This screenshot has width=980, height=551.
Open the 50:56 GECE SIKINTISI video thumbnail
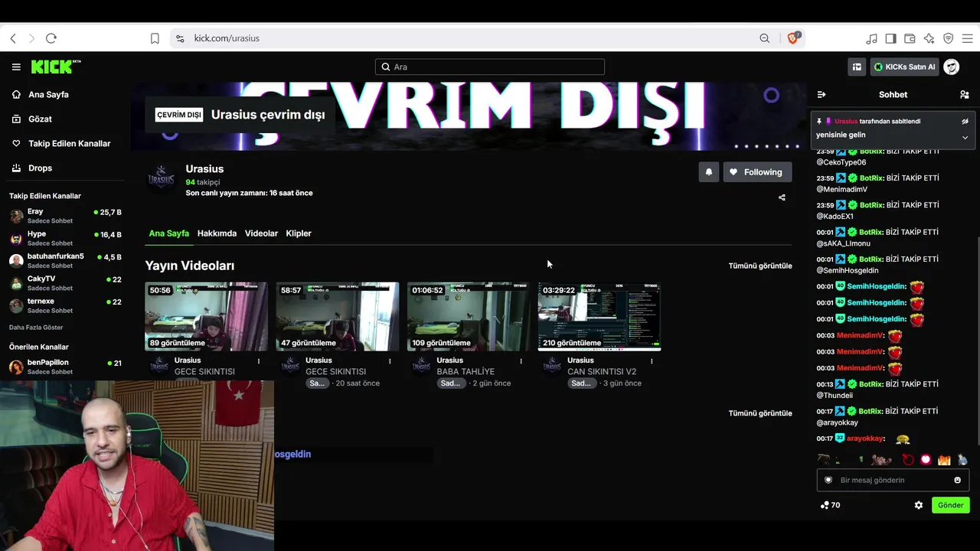tap(207, 317)
